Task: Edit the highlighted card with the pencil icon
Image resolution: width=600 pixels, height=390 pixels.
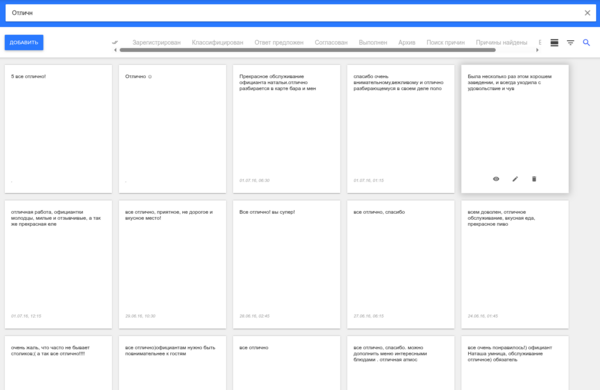Action: pos(515,179)
